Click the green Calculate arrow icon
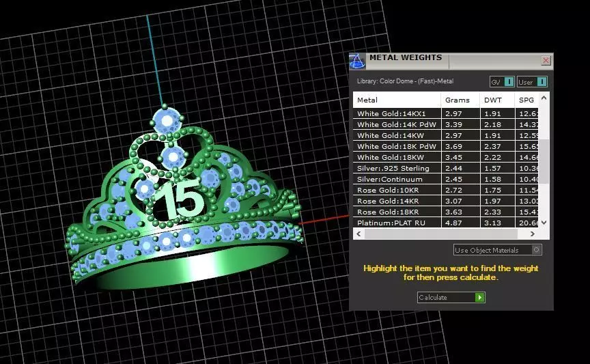This screenshot has width=590, height=364. 480,297
